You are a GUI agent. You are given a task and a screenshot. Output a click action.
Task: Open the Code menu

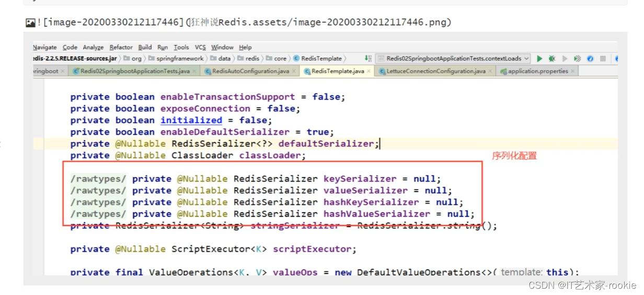pos(70,47)
